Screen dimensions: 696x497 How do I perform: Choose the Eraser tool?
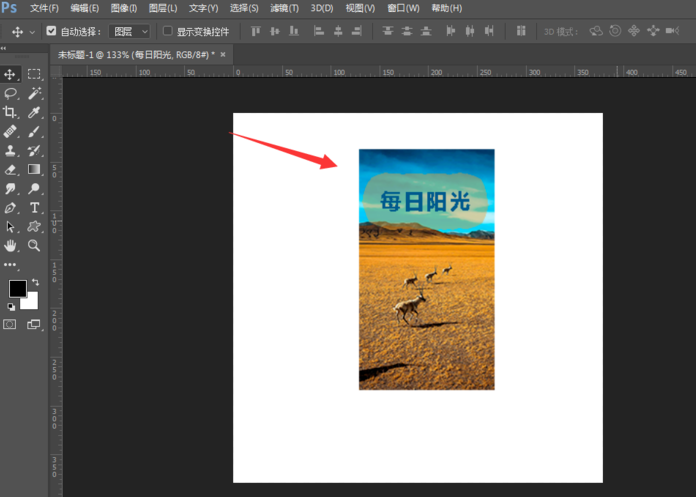11,169
